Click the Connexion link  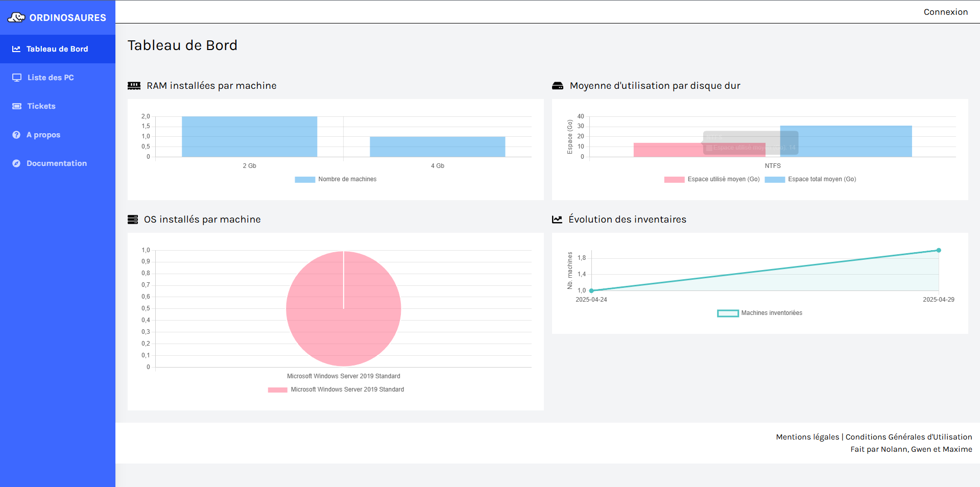point(945,12)
